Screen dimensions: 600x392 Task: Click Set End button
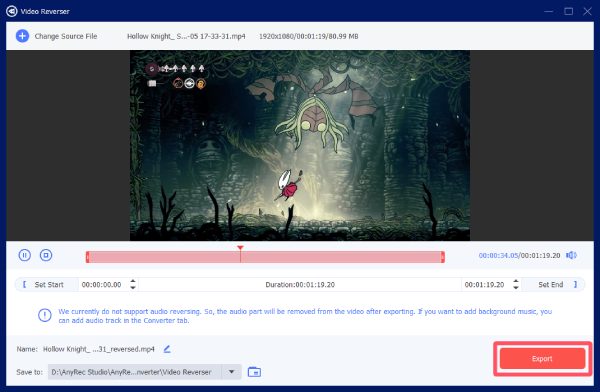click(554, 284)
